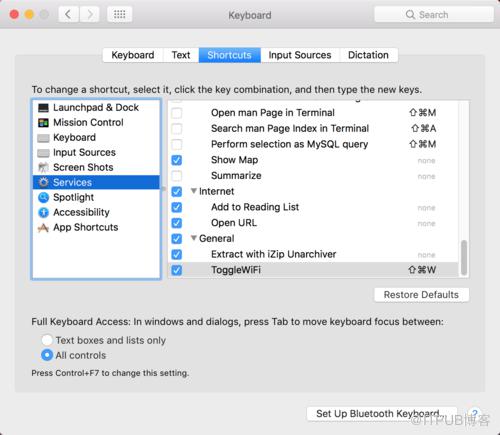Viewport: 500px width, 435px height.
Task: Enable Open man Page in Terminal checkbox
Action: [177, 113]
